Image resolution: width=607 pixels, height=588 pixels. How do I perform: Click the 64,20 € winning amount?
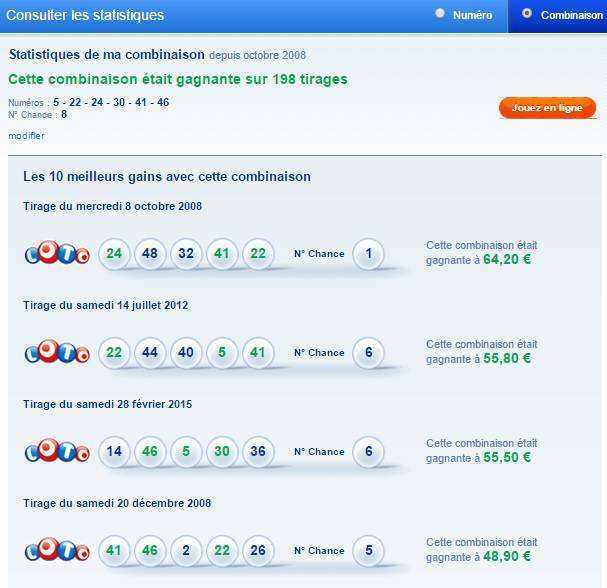click(x=507, y=260)
